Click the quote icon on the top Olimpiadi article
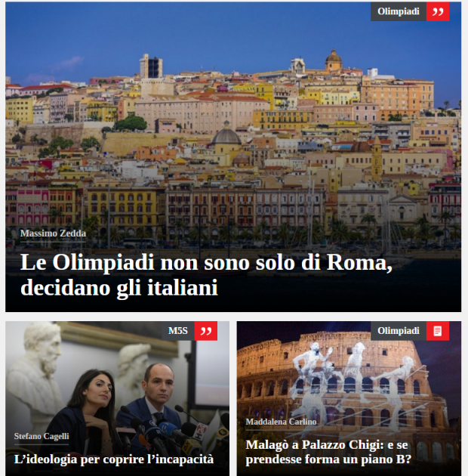 click(x=438, y=11)
